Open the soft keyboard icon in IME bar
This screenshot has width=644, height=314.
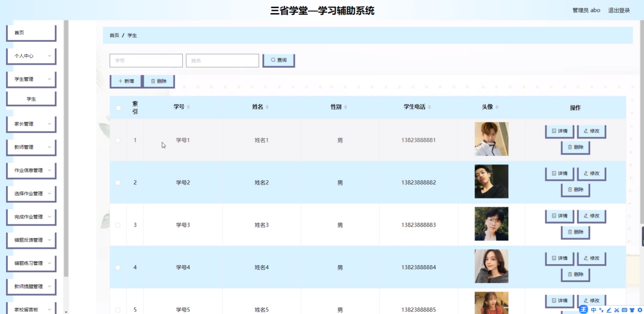coord(624,310)
